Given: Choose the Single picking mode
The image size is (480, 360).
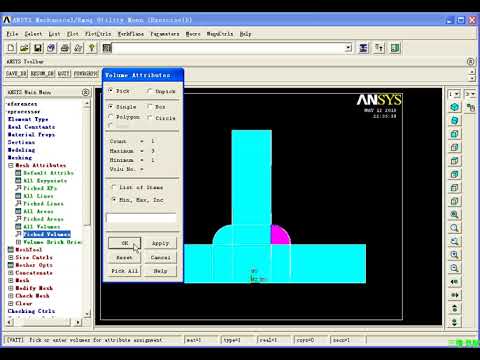Looking at the screenshot, I should point(110,107).
